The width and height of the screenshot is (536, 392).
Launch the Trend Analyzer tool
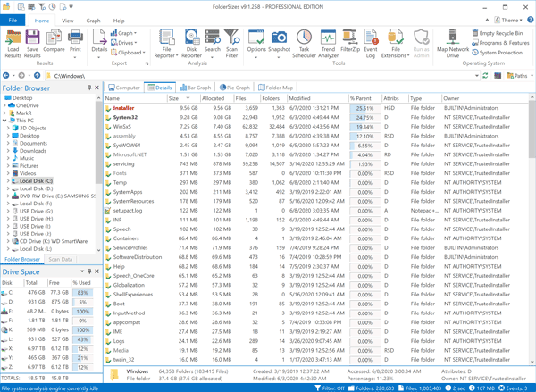[328, 44]
